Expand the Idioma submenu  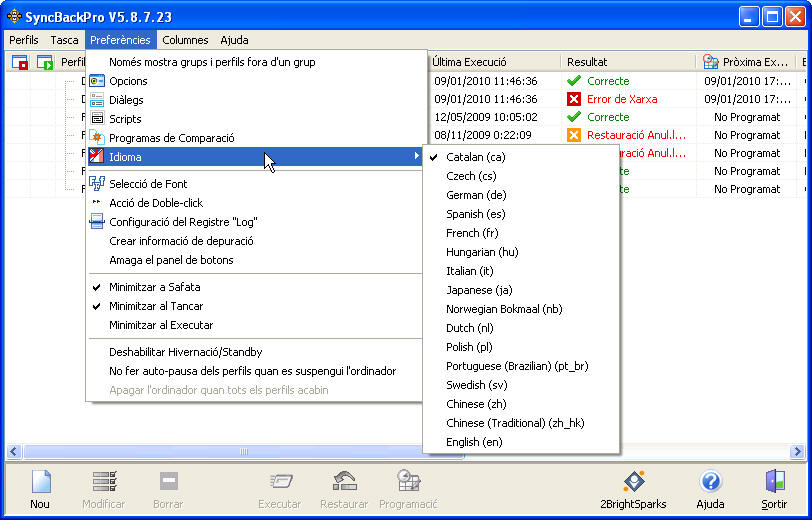(256, 157)
